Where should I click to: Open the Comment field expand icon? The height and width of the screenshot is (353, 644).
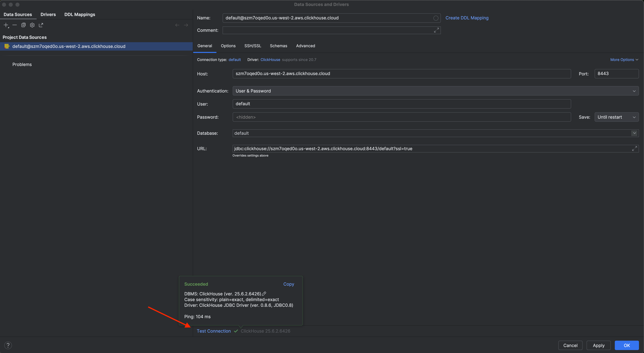click(x=436, y=30)
